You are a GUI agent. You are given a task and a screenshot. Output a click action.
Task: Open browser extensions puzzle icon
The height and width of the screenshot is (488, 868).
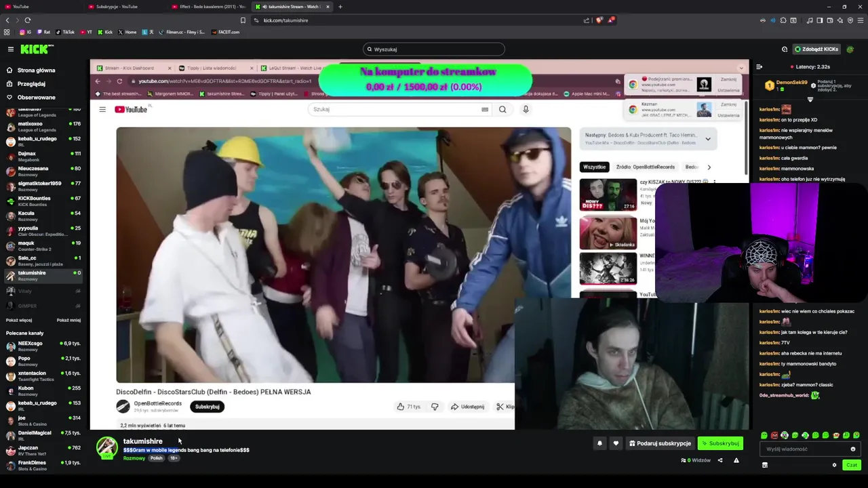[783, 20]
